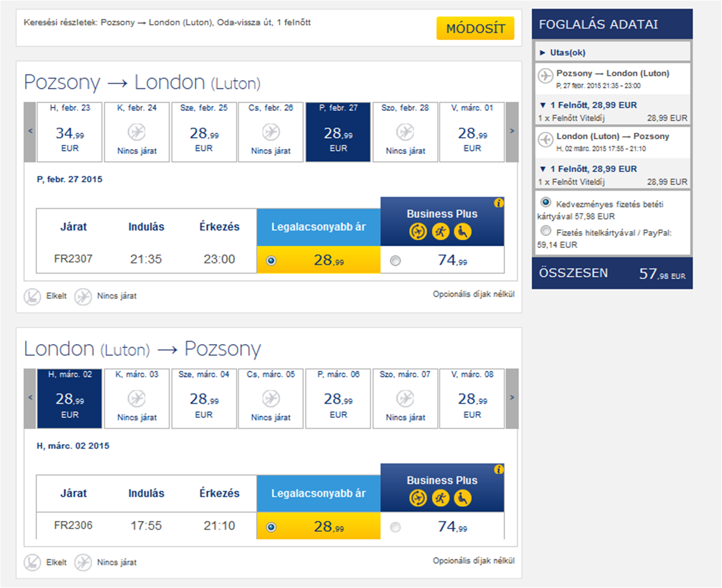Viewport: 722px width, 588px height.
Task: Click the Business Plus info icon for return flight
Action: (x=499, y=469)
